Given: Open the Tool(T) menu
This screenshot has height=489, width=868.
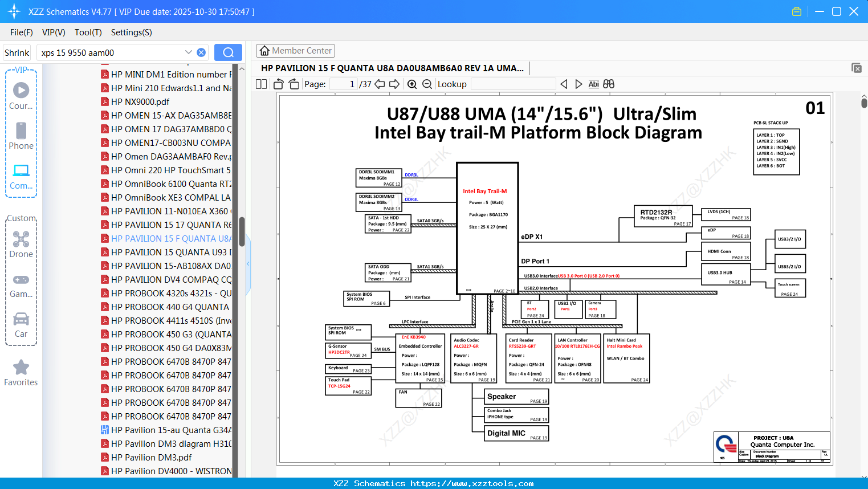Looking at the screenshot, I should (x=88, y=32).
